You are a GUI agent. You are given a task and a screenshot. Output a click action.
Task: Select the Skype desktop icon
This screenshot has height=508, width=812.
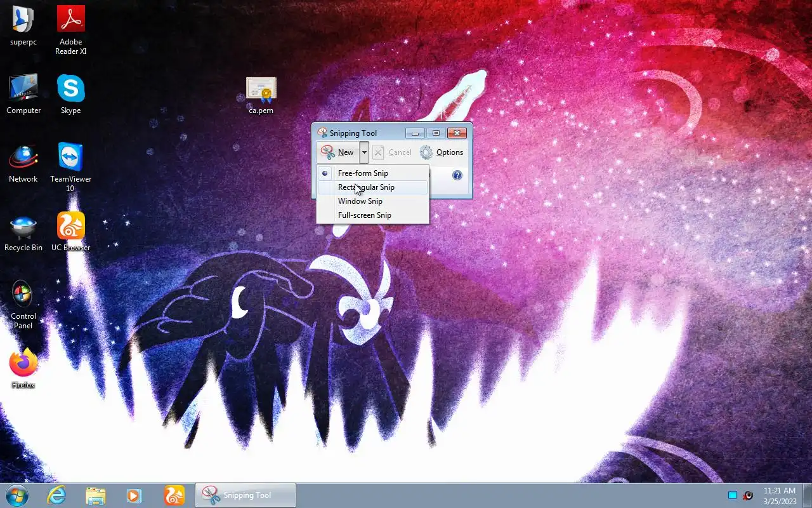(x=71, y=94)
